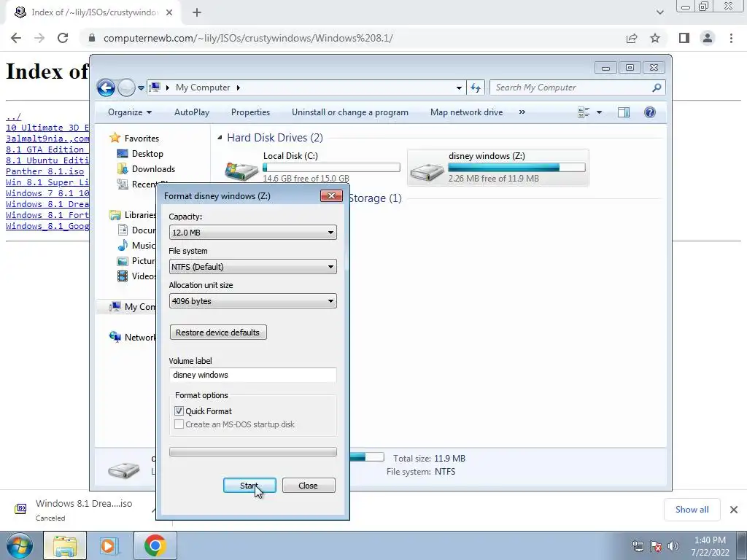Select Network in the navigation pane

140,338
